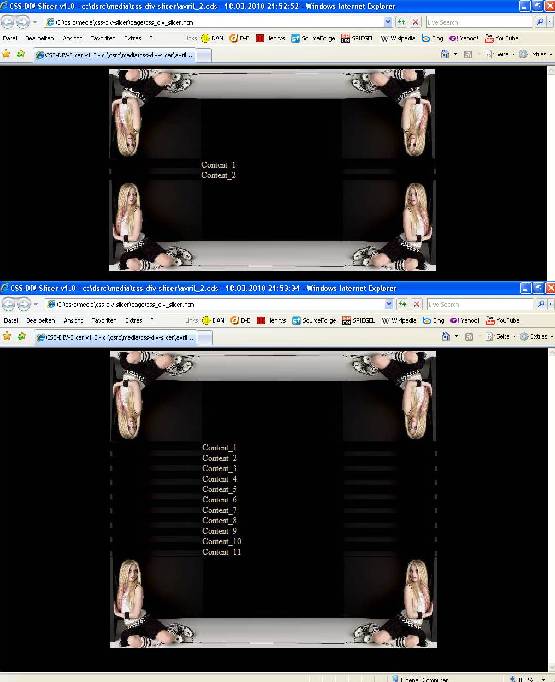
Task: Click the search magnifier in the lower window
Action: [x=541, y=304]
